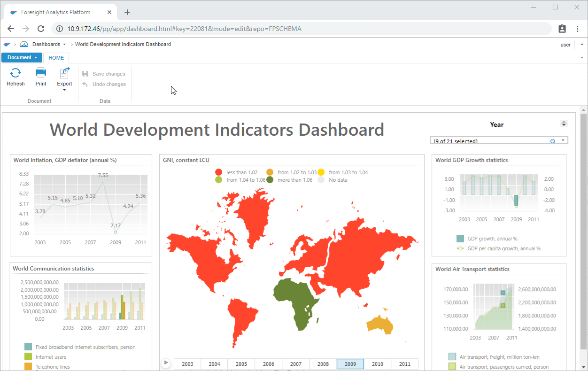Click the browser profile icon
588x371 pixels.
562,29
